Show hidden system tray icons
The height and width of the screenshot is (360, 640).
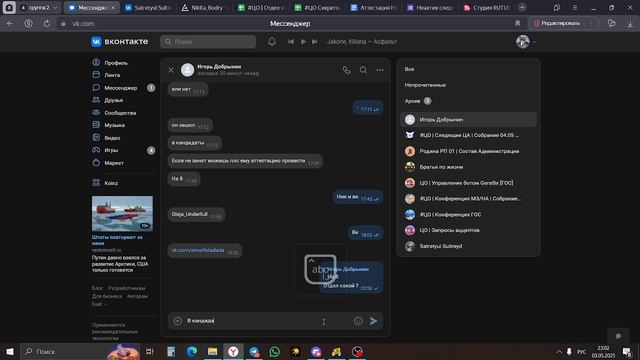click(x=559, y=351)
